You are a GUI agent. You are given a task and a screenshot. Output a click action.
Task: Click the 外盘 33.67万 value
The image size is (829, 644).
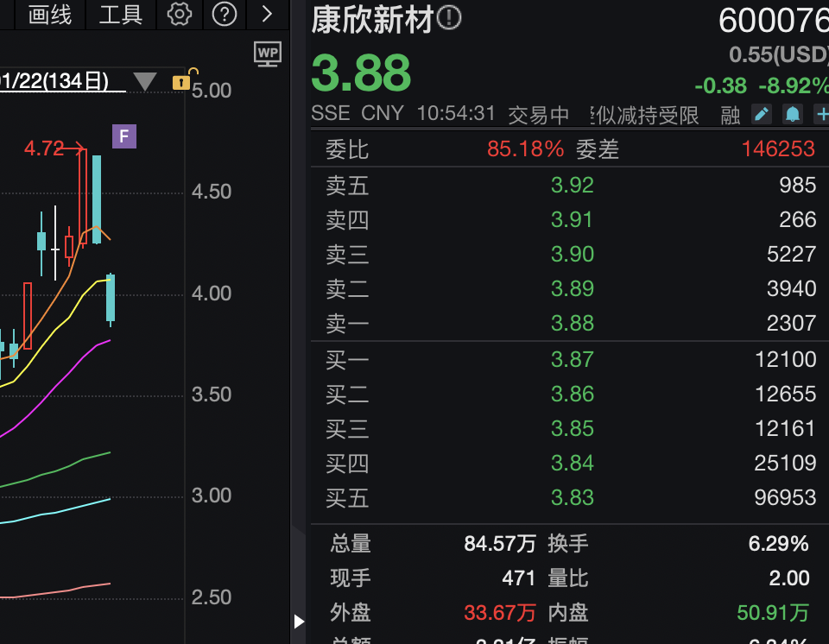(x=500, y=613)
